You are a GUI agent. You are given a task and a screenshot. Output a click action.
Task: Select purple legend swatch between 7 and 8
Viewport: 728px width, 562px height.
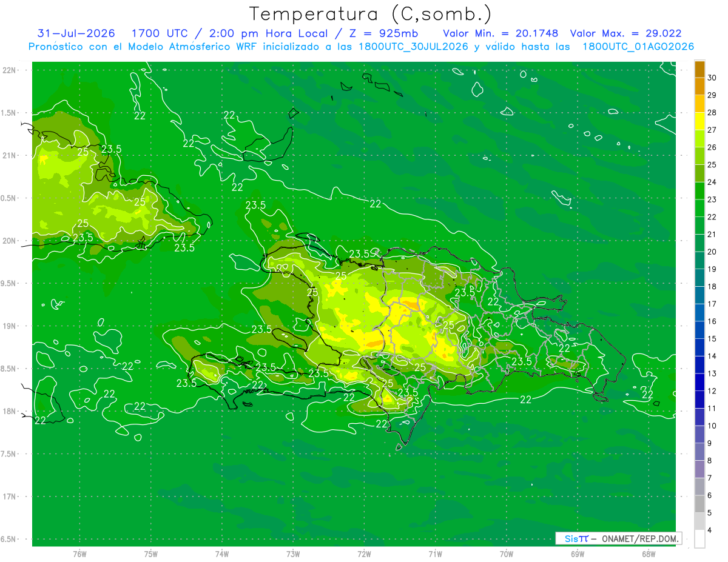coord(699,470)
